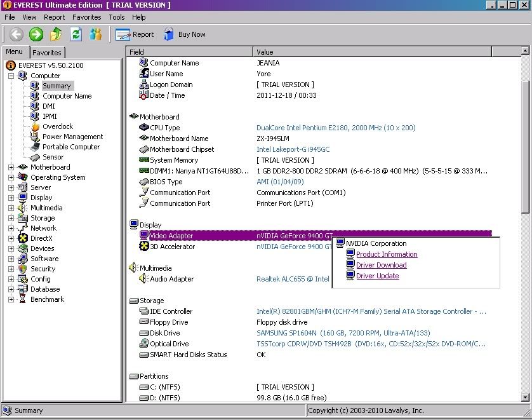Click the EVEREST v5.50.2100 root icon
Screen dimensions: 532x420
(11, 65)
